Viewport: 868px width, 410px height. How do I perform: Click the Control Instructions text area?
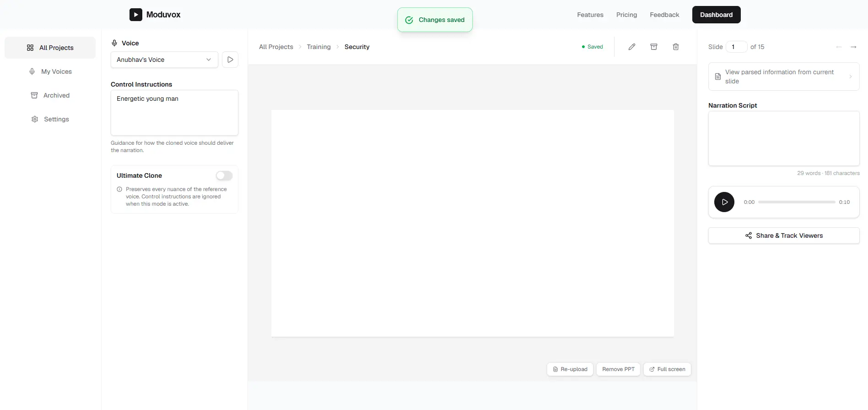pyautogui.click(x=174, y=113)
